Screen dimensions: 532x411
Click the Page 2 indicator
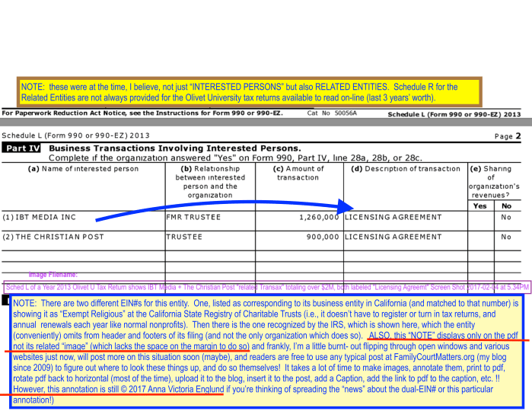(x=507, y=135)
